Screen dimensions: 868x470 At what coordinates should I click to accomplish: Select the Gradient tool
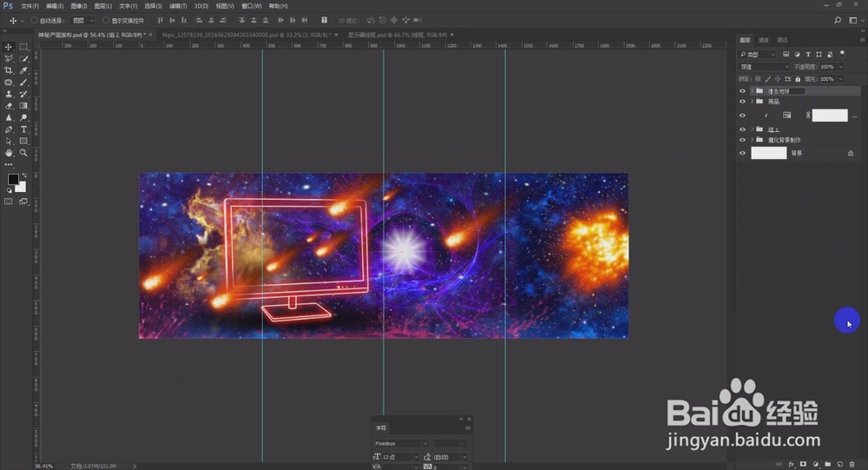coord(23,106)
